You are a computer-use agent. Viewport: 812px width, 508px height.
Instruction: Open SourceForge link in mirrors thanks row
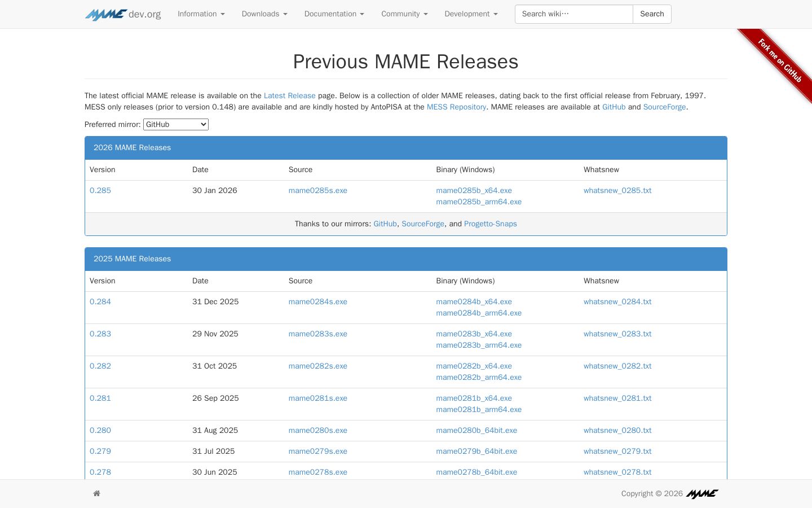tap(423, 224)
